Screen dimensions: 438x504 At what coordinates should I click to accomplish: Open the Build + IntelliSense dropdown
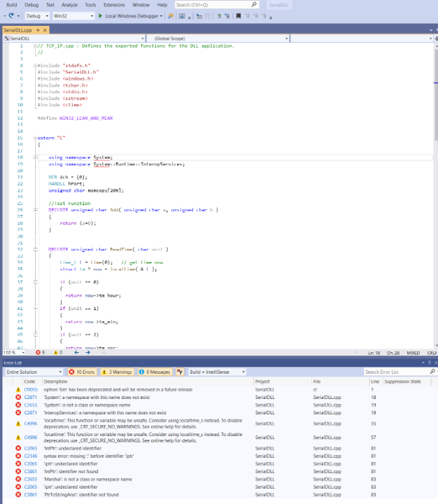[x=217, y=372]
